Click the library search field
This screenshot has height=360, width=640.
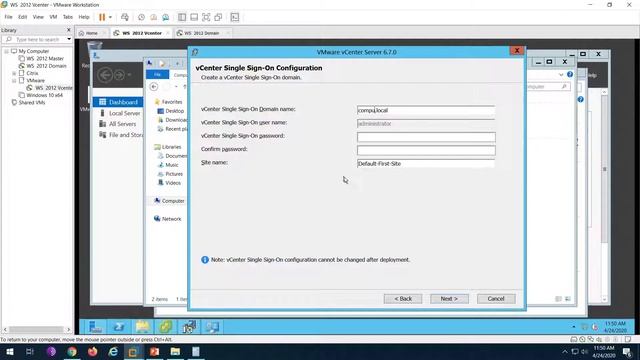click(38, 40)
